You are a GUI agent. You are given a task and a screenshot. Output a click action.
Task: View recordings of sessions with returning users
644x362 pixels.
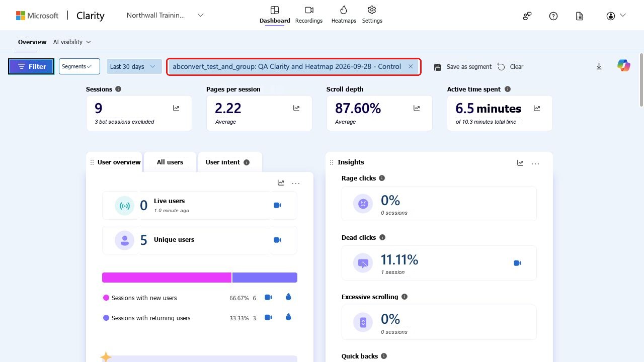pyautogui.click(x=269, y=317)
